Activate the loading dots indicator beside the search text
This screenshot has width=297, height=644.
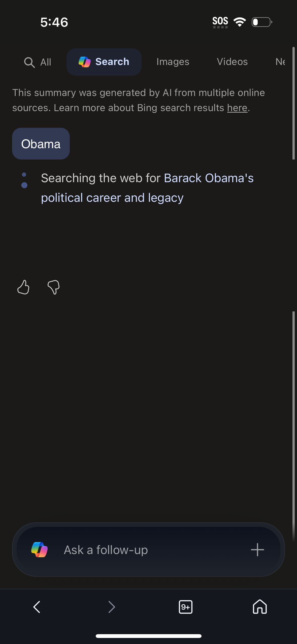click(x=24, y=182)
